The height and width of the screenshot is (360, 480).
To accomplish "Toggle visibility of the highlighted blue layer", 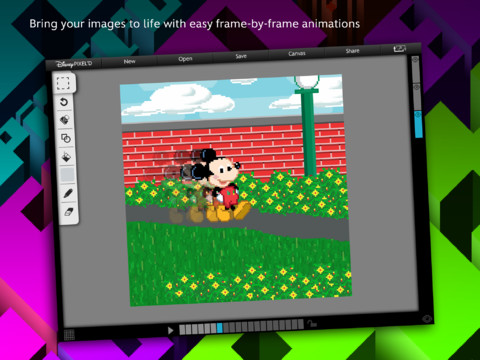I will coord(417,115).
